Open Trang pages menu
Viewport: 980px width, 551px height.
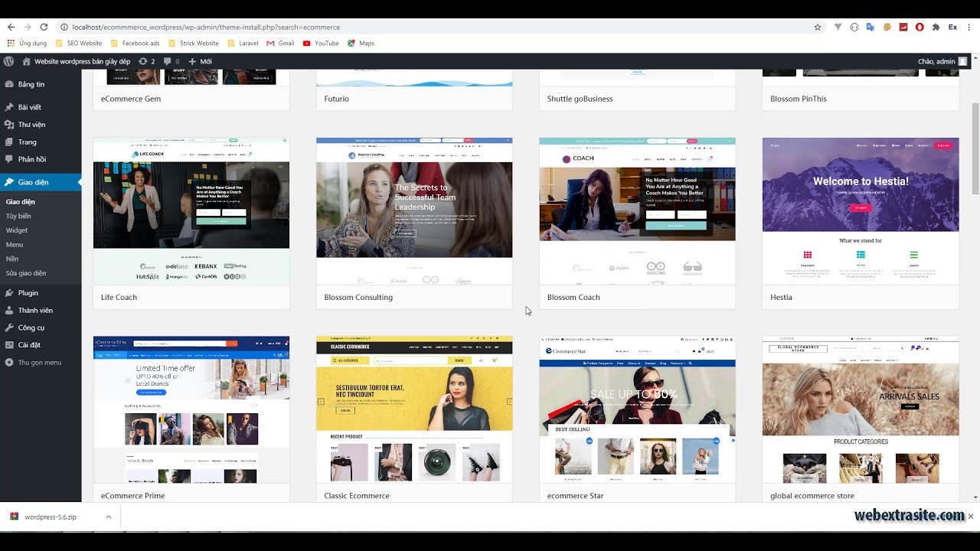coord(41,142)
